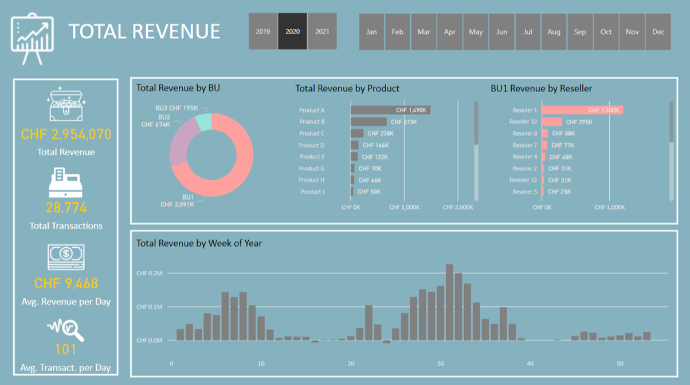The width and height of the screenshot is (690, 385).
Task: Click the CHF 0.2M axis label
Action: coord(149,273)
